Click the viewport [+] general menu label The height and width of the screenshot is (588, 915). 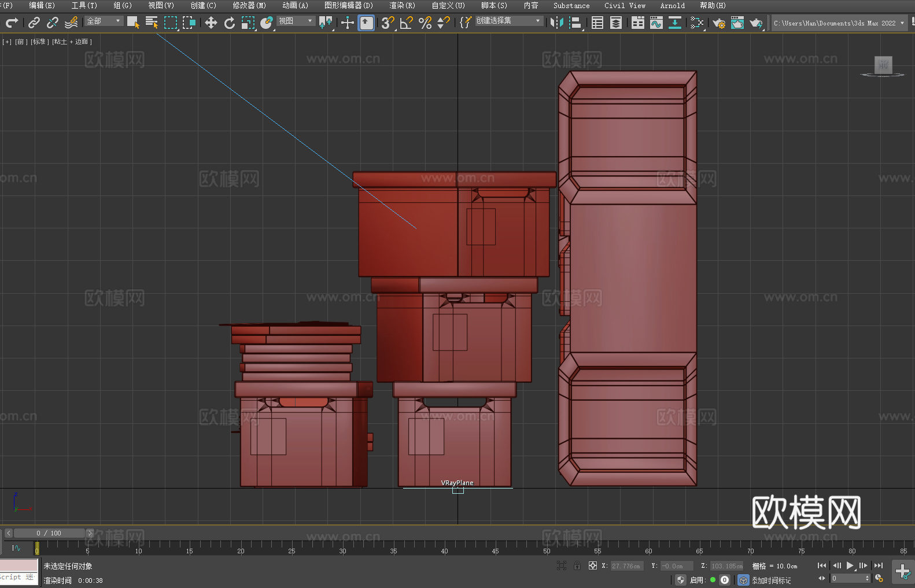[x=7, y=42]
